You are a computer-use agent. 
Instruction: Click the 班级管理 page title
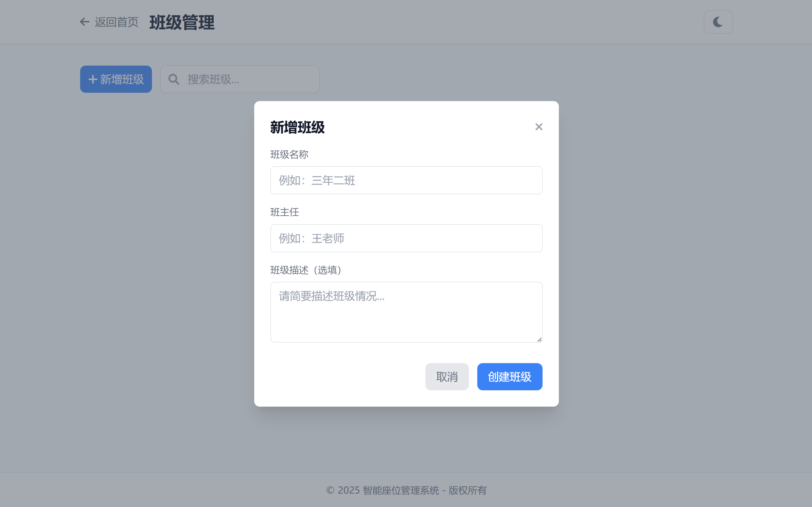pyautogui.click(x=182, y=22)
